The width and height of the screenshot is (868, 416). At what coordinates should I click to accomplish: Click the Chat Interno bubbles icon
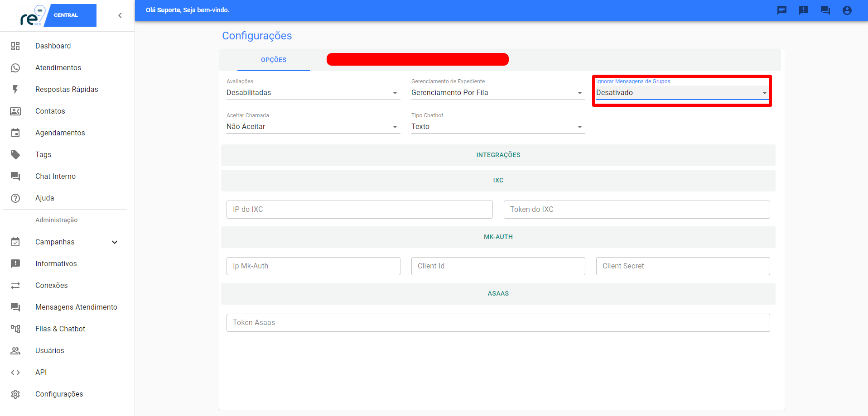point(15,177)
